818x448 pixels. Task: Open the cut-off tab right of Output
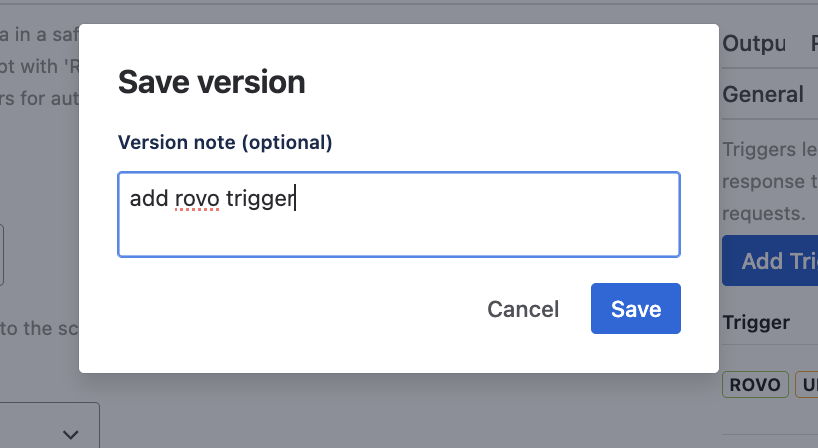click(812, 44)
